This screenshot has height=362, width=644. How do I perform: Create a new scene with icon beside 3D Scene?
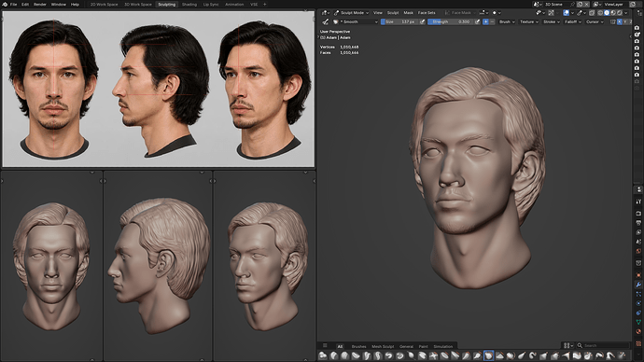580,4
